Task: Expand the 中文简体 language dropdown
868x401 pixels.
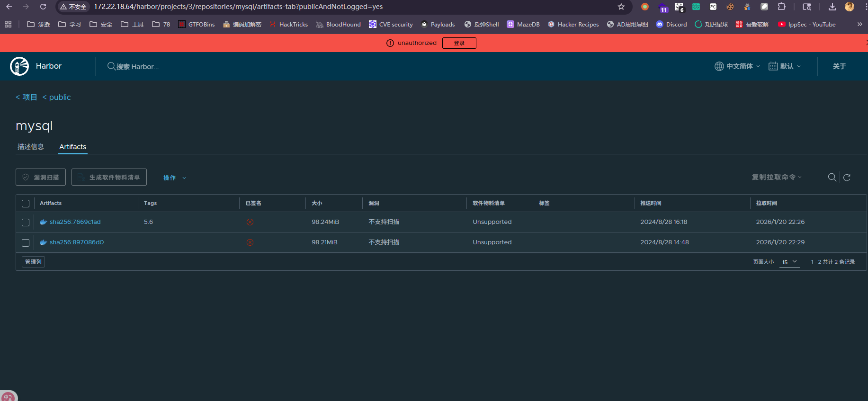Action: coord(737,66)
